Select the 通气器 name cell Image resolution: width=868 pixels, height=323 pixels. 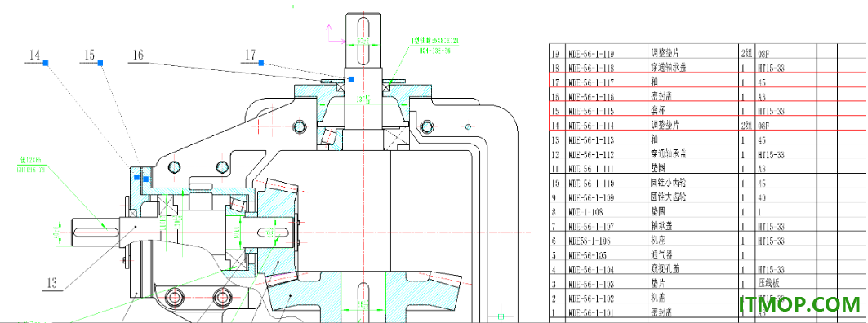click(662, 255)
